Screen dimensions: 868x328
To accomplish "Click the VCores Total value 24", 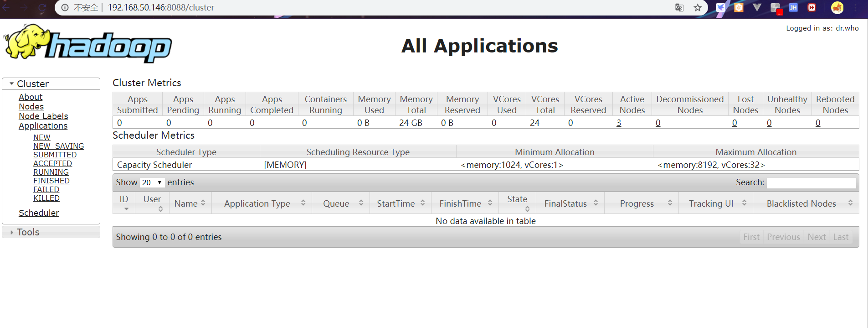I will click(534, 123).
